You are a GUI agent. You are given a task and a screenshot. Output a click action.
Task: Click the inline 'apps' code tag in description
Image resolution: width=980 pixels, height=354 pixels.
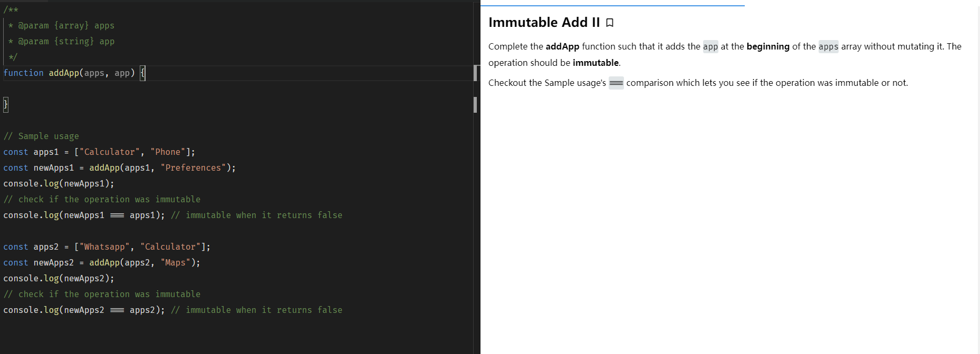coord(828,47)
